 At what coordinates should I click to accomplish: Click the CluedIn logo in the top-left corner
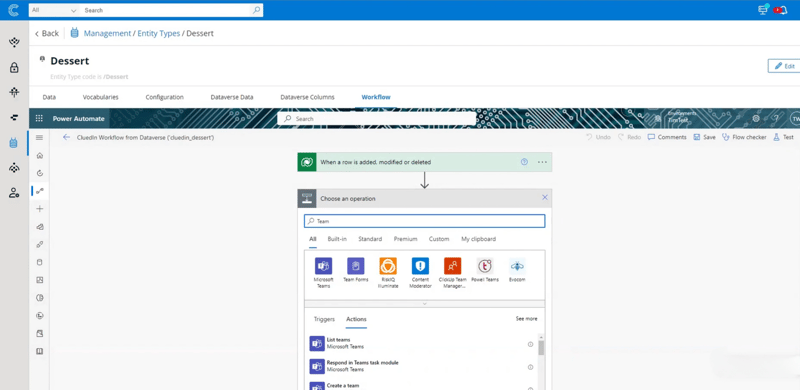[x=14, y=10]
